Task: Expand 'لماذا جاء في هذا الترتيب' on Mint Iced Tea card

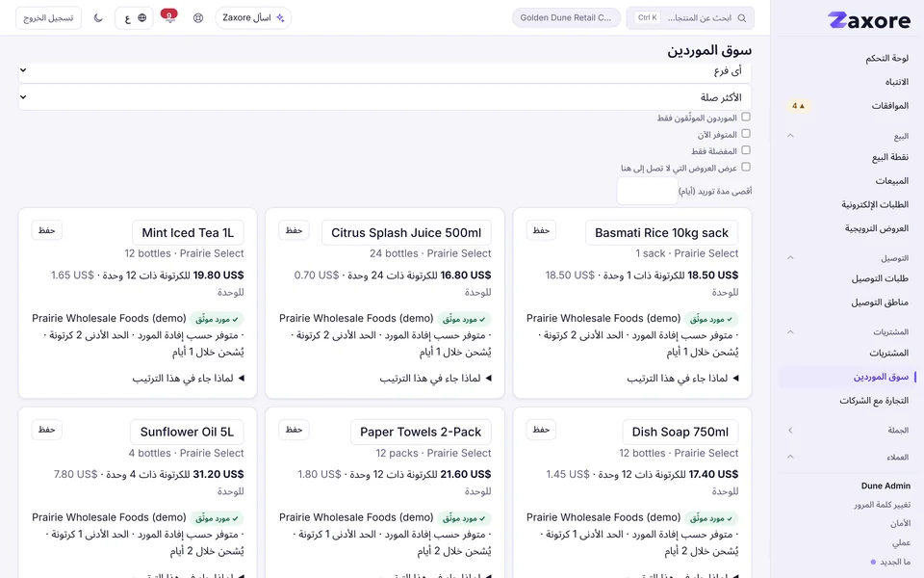Action: [x=188, y=378]
